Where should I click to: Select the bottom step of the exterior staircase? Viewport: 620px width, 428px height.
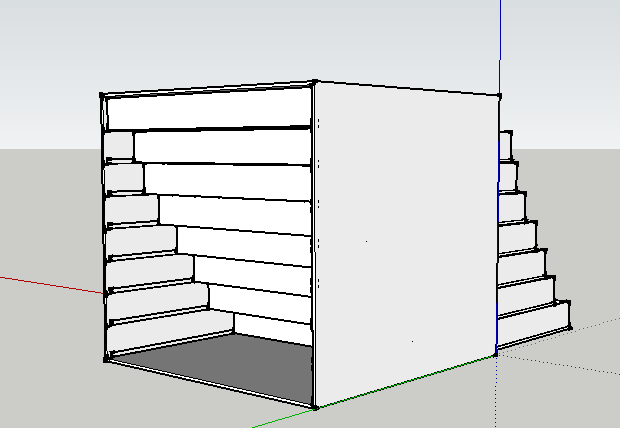pos(533,324)
